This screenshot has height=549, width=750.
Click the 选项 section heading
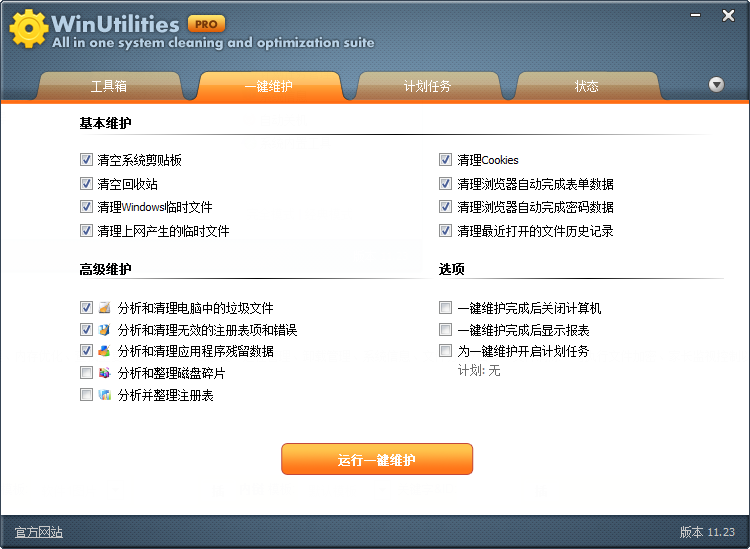coord(452,269)
